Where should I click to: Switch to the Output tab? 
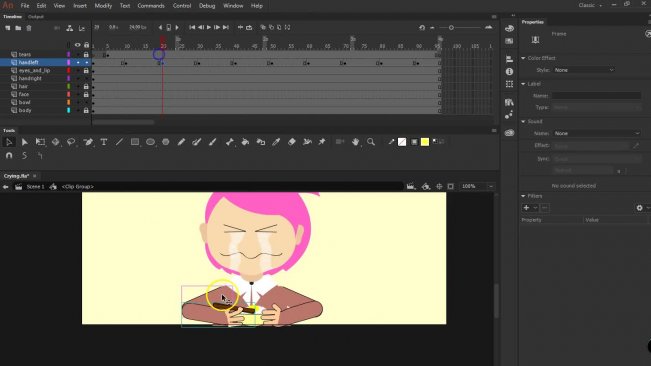36,17
